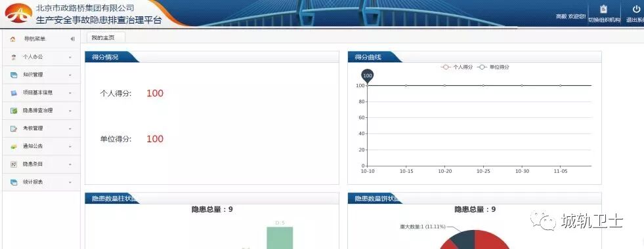Screen dimensions: 644x249
Task: Click the power icon to exit system
Action: pyautogui.click(x=636, y=9)
